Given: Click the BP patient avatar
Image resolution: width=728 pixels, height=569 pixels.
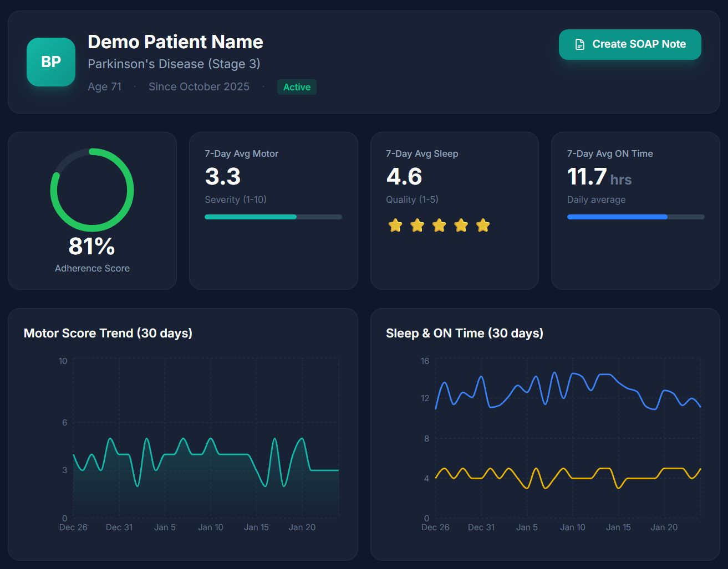Looking at the screenshot, I should click(x=51, y=62).
